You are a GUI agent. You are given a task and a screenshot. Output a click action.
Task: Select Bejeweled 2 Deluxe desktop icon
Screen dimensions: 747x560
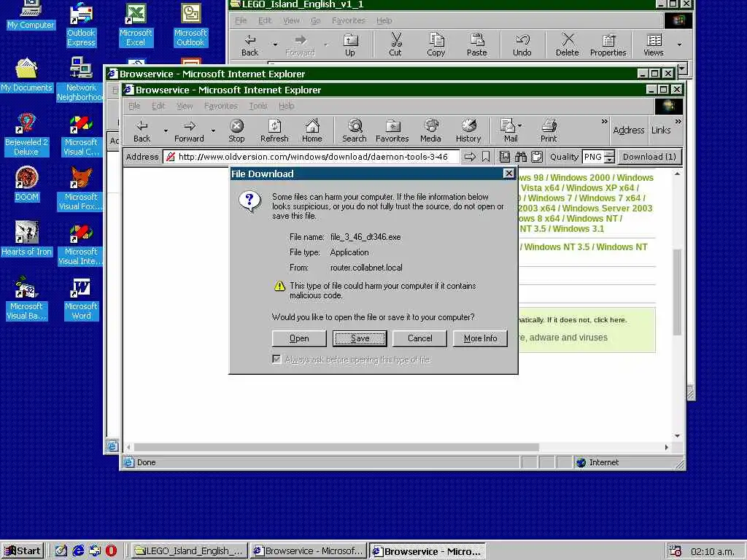coord(26,135)
